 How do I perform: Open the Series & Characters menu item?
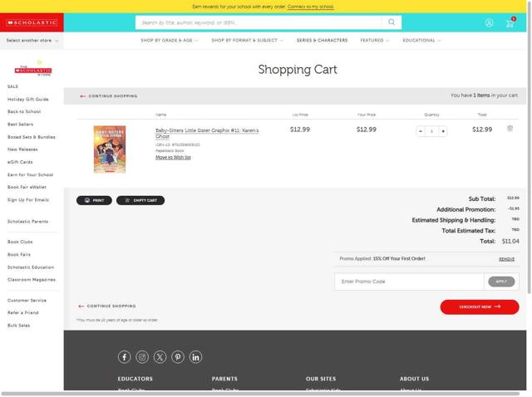tap(322, 41)
